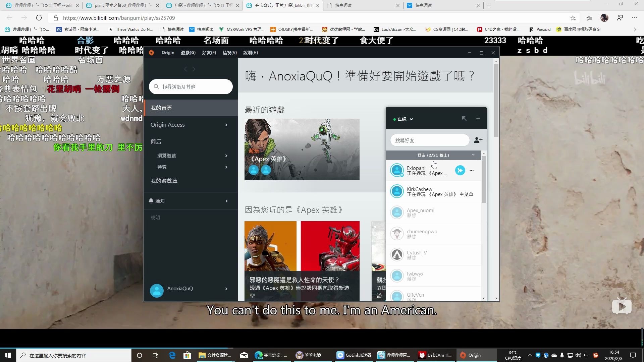Expand the 特賣 submenu

click(x=226, y=167)
